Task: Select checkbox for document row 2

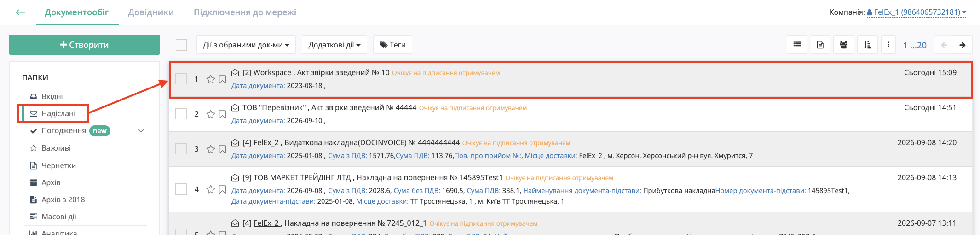Action: tap(181, 114)
